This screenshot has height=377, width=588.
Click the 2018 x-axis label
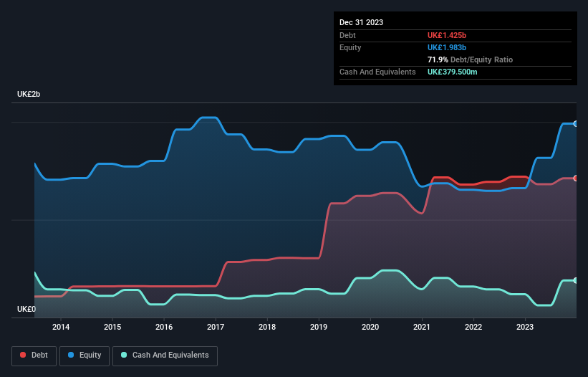click(267, 327)
